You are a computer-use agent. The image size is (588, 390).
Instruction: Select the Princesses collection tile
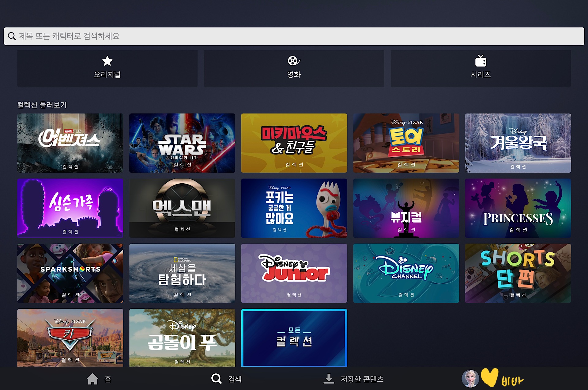[518, 208]
